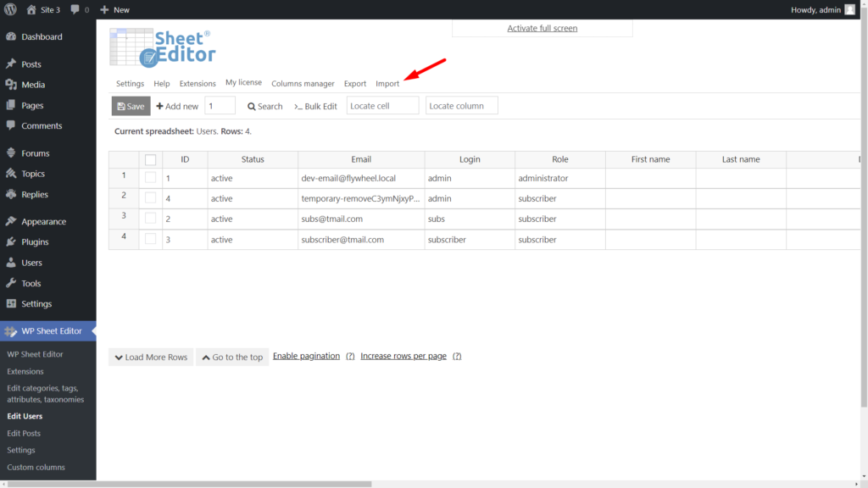Click the Role column header
Image resolution: width=868 pixels, height=488 pixels.
[x=559, y=159]
